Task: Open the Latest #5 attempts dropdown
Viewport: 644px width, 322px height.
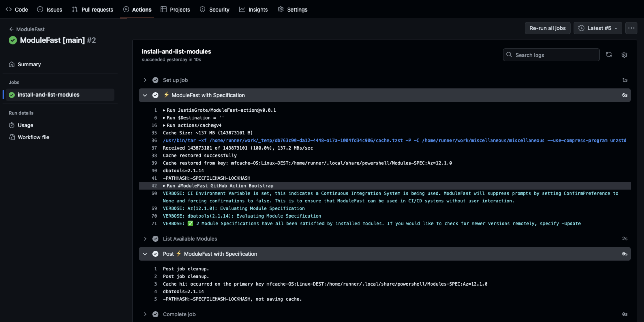Action: (x=598, y=28)
